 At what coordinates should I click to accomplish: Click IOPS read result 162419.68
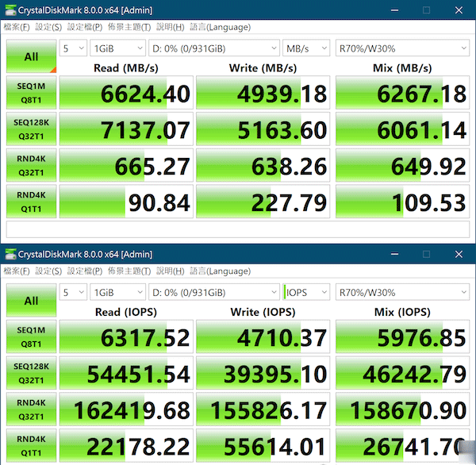(126, 409)
